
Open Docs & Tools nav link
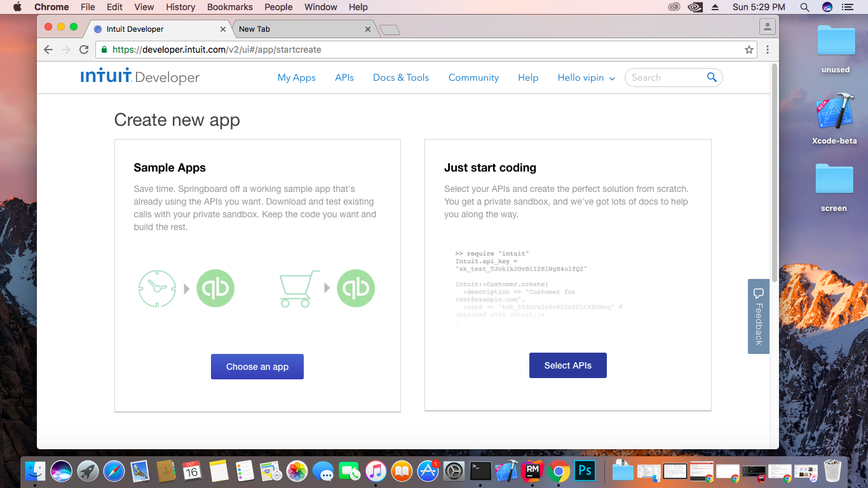(401, 78)
